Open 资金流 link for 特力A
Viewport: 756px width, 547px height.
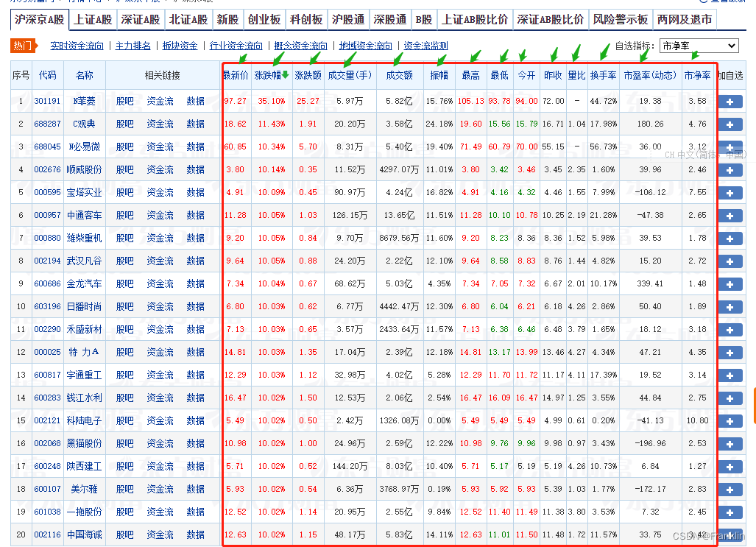point(160,352)
